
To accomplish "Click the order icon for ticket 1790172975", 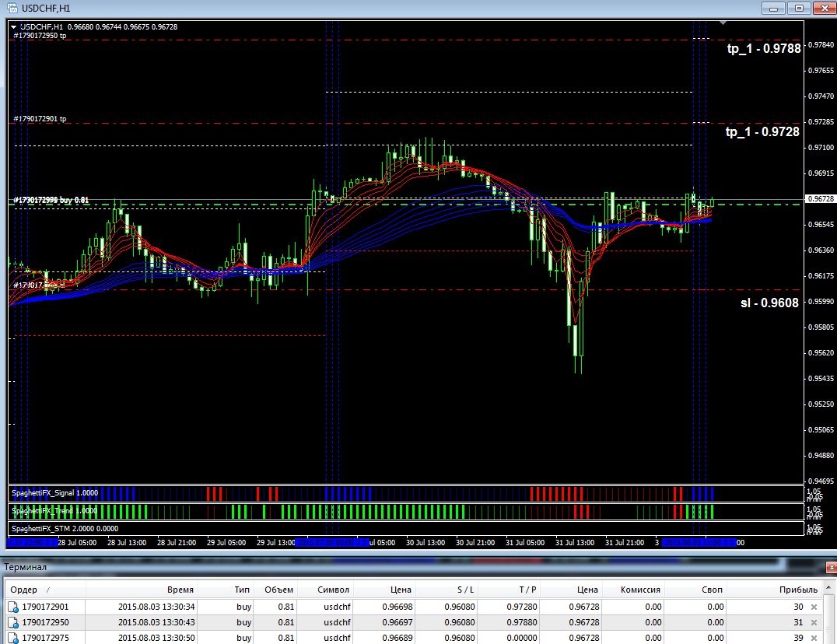I will click(13, 638).
